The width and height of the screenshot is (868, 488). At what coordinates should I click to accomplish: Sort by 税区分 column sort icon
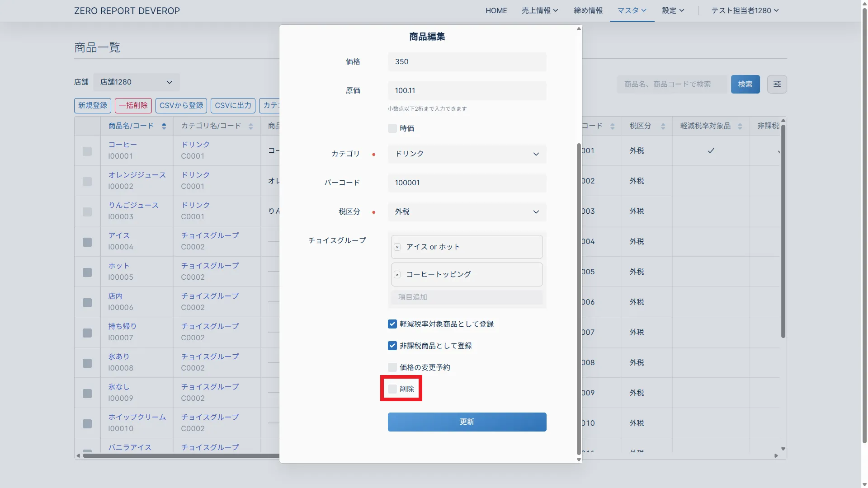(663, 126)
